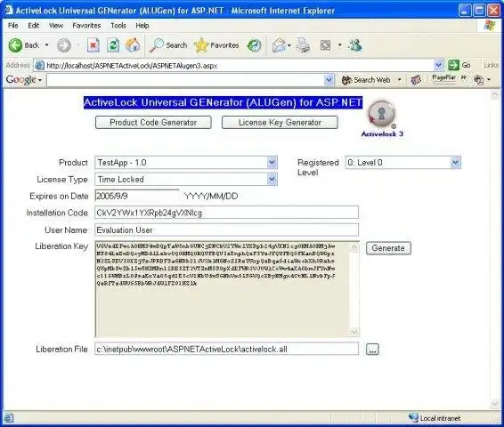Click the Windows flag throbber logo
This screenshot has width=504, height=427.
tap(490, 26)
